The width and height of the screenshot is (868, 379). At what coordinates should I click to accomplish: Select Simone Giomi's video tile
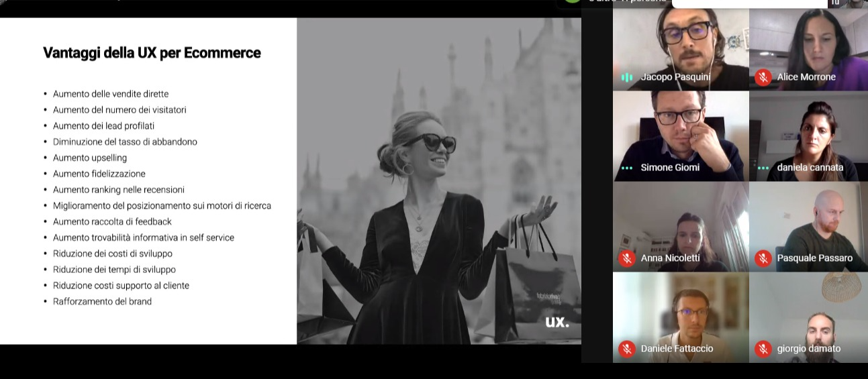[681, 136]
